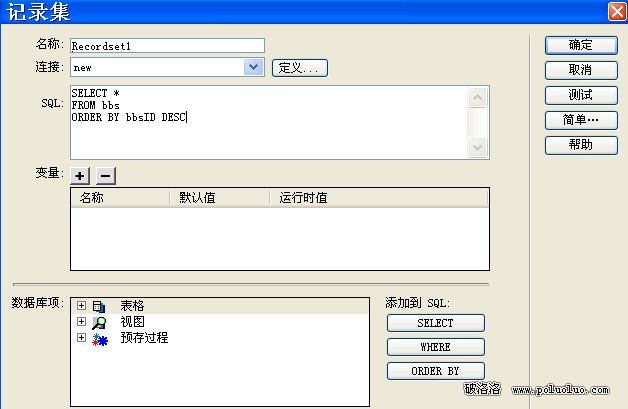Click 定义 button beside connection
The image size is (628, 409).
[x=299, y=68]
